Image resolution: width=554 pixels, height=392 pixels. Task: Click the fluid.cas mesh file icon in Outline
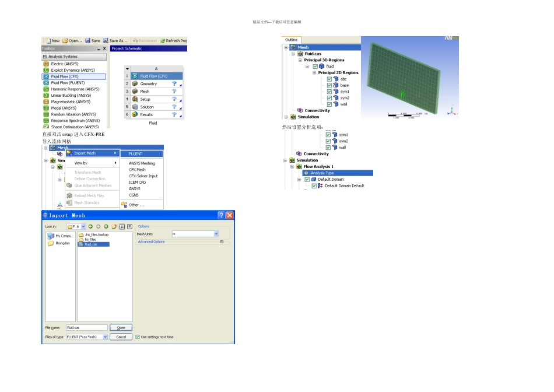(300, 54)
